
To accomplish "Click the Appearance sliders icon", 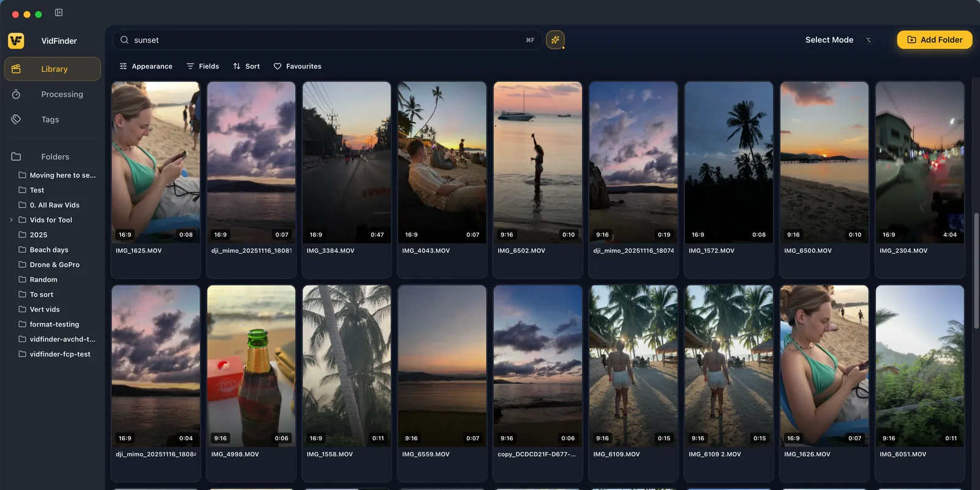I will pos(123,66).
